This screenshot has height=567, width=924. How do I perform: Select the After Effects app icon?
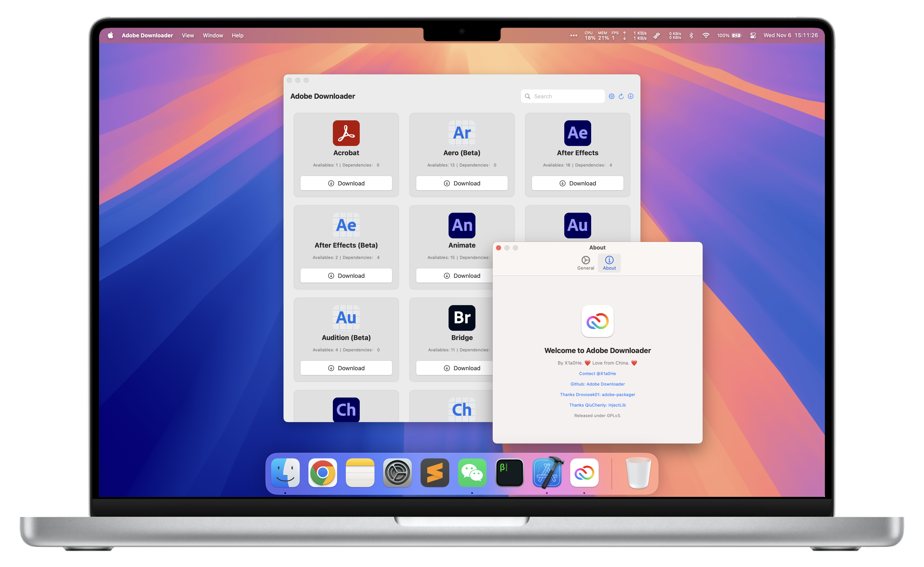click(577, 133)
